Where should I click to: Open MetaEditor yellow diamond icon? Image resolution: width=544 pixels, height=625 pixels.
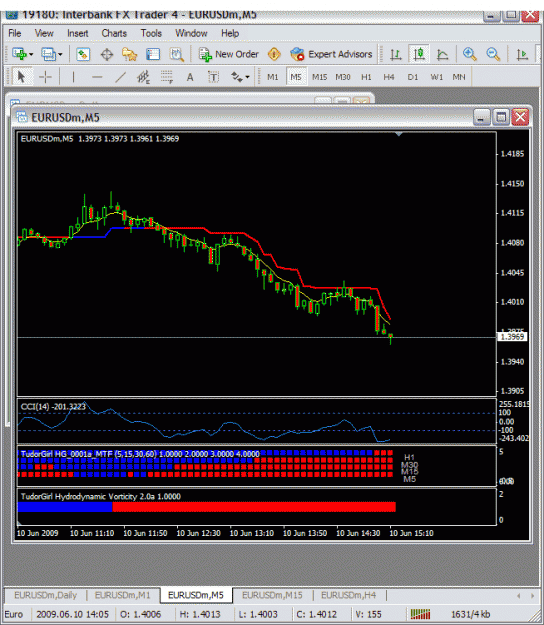click(x=274, y=54)
